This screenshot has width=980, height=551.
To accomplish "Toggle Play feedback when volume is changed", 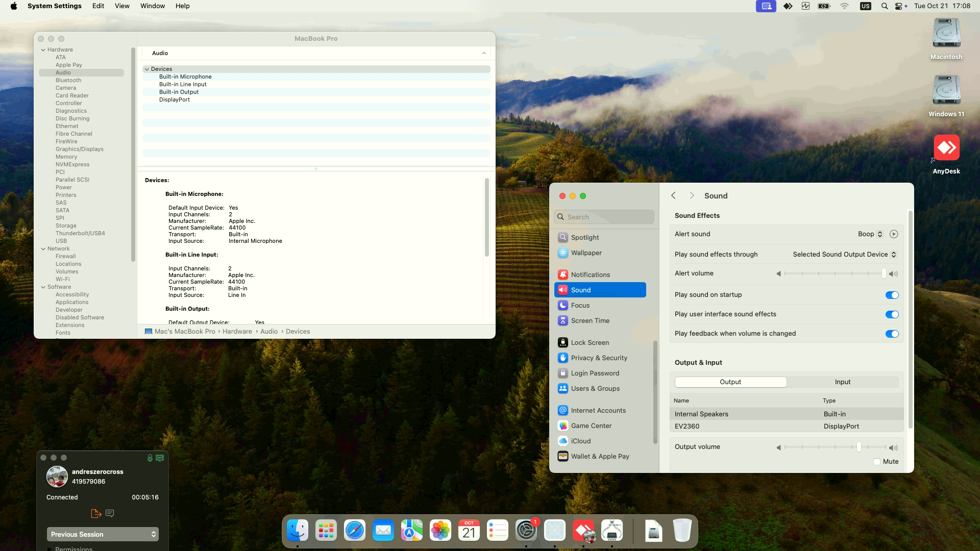I will pos(892,334).
